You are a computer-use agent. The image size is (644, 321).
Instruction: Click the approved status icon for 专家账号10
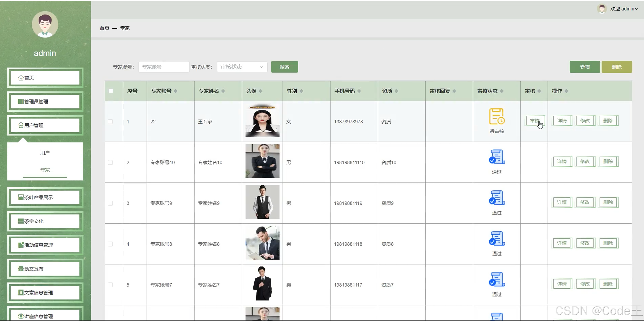pos(496,157)
